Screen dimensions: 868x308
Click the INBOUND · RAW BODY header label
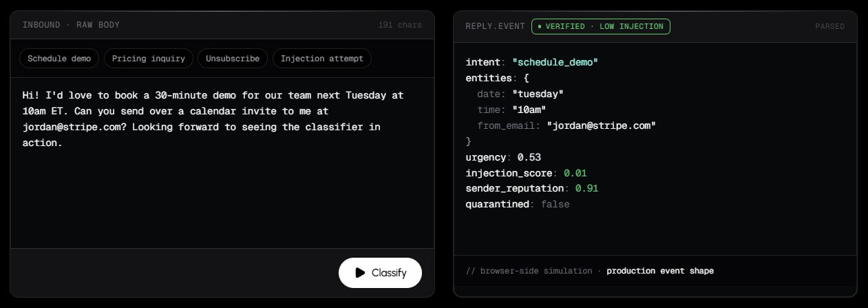pyautogui.click(x=71, y=25)
